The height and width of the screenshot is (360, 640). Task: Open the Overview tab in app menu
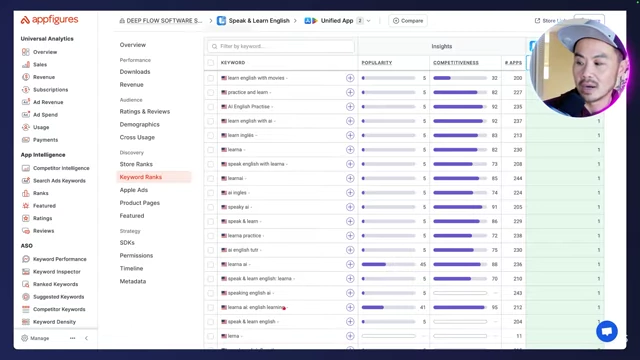(x=133, y=45)
